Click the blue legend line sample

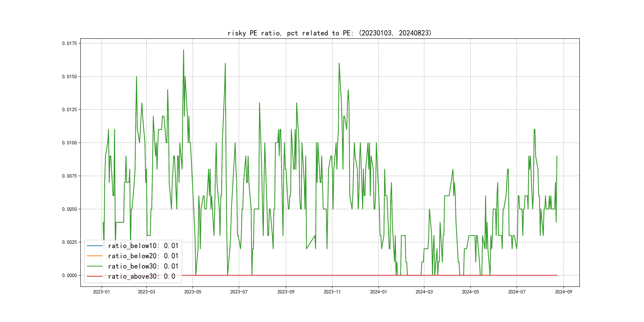tap(94, 246)
